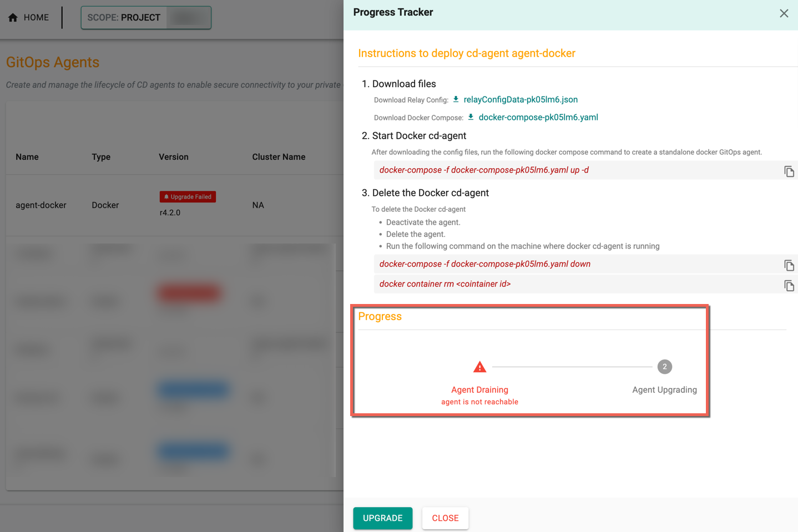Close the Progress Tracker panel with X

(784, 13)
